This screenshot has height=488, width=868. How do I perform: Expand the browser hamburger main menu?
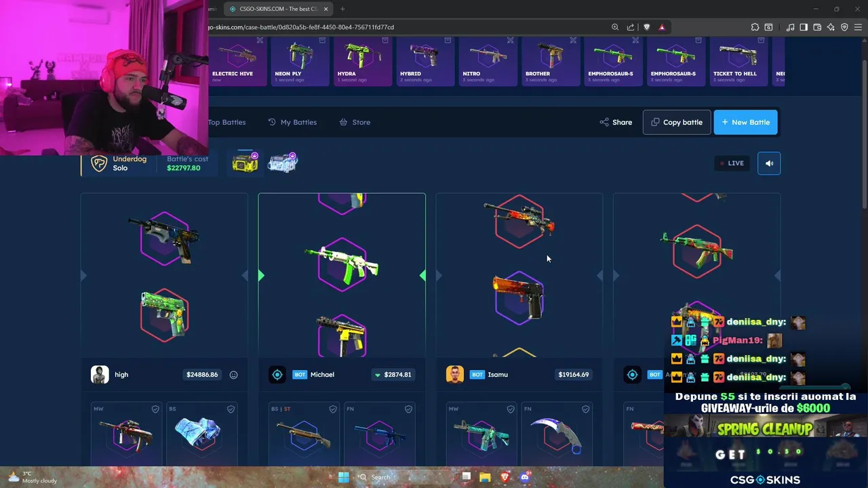click(x=859, y=27)
